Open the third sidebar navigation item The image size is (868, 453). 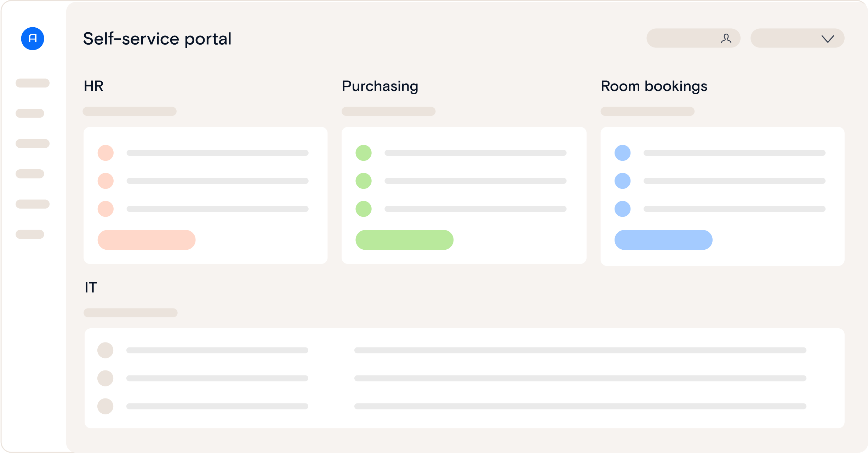click(x=33, y=143)
